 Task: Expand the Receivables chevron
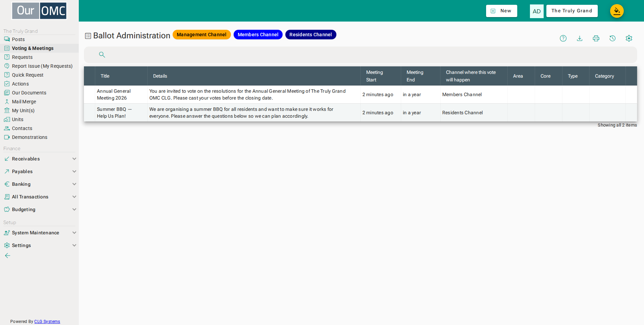(x=74, y=159)
